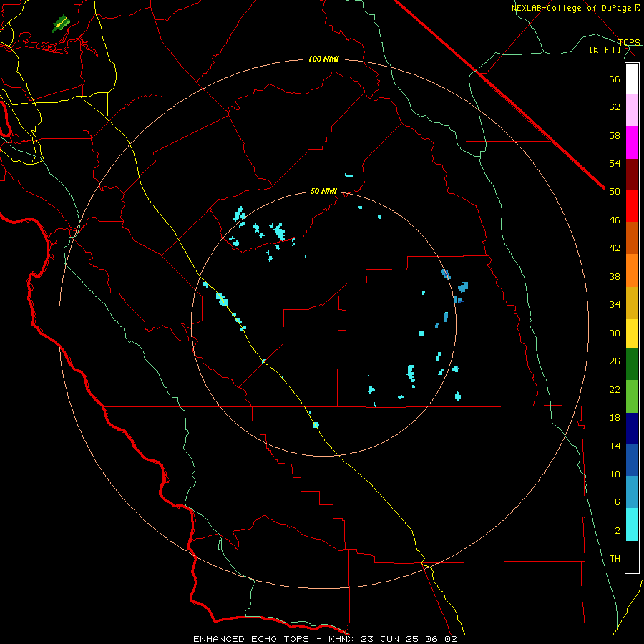Click the magenta legend swatch
Screen dimensions: 644x644
click(632, 142)
